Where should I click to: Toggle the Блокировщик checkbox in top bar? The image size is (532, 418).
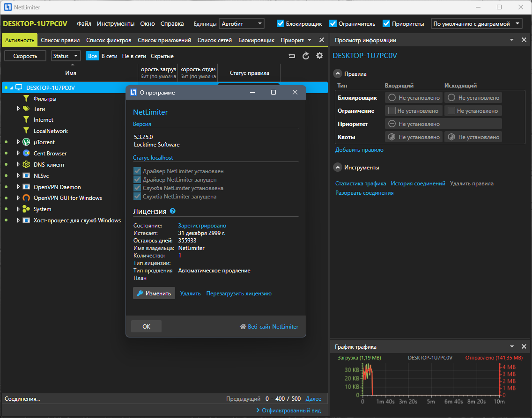point(280,23)
